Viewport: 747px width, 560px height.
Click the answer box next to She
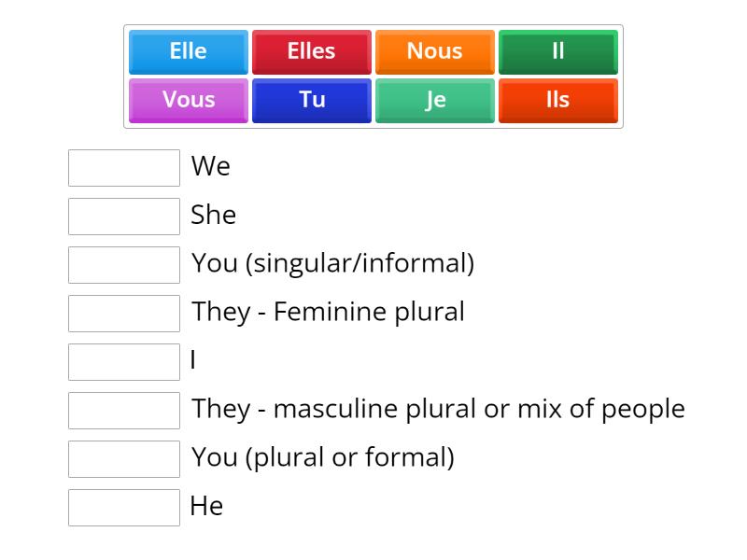[123, 217]
